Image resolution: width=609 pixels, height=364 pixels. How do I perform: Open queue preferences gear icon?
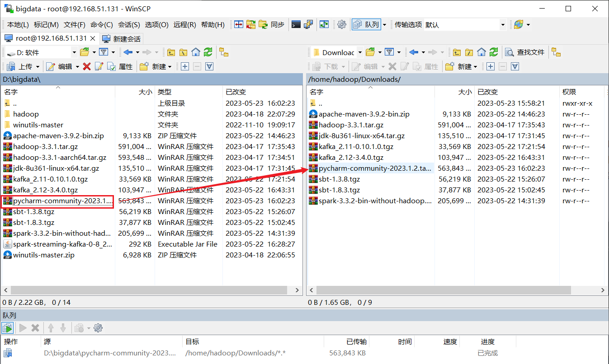point(98,328)
